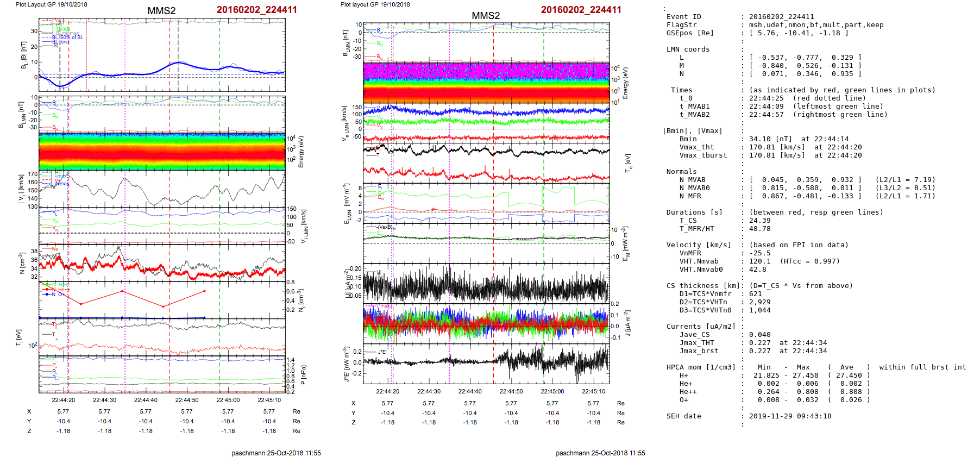Click the red 20160202_224411 heading on the right plot
Image resolution: width=980 pixels, height=457 pixels.
[x=581, y=10]
